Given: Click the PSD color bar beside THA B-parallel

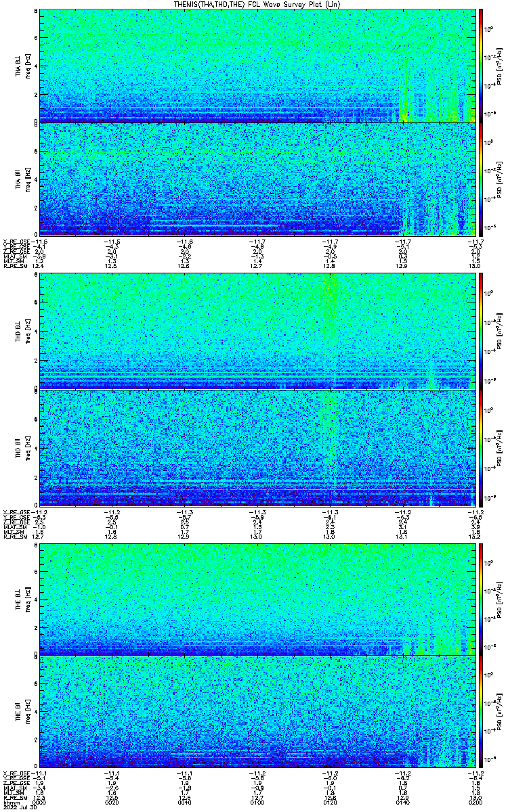Looking at the screenshot, I should pyautogui.click(x=481, y=179).
